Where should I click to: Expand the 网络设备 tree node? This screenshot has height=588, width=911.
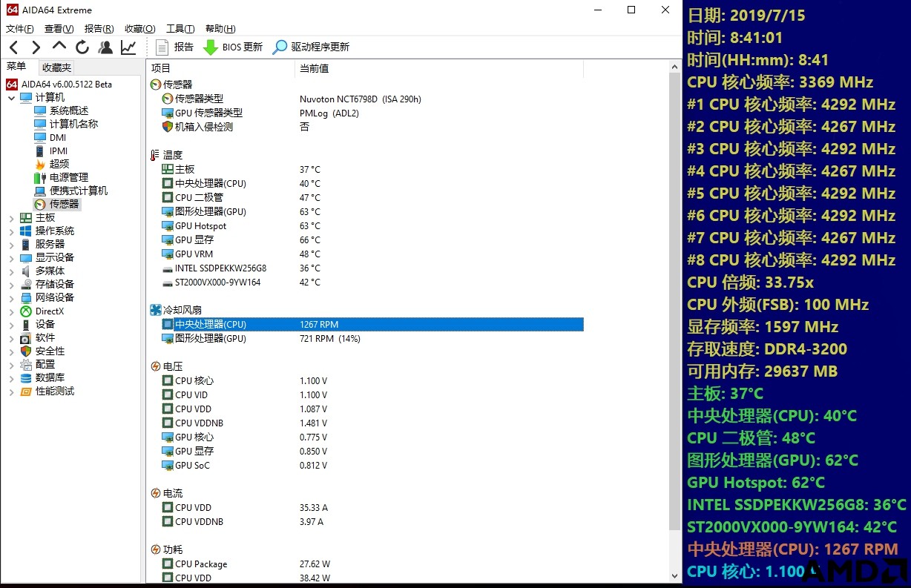point(11,297)
